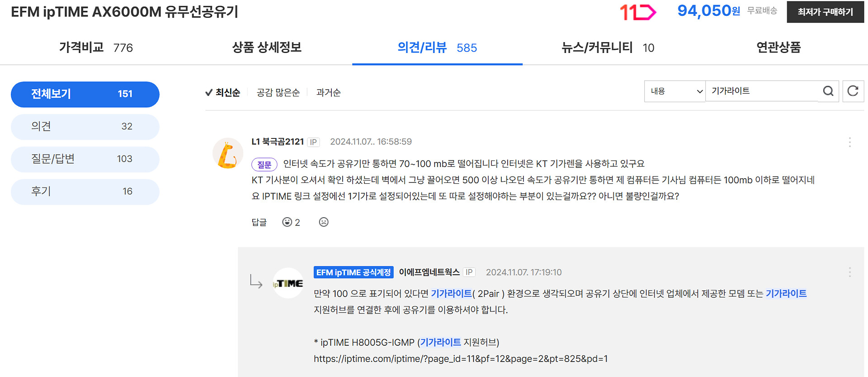The width and height of the screenshot is (868, 377).
Task: Click the dislike sad face icon
Action: click(324, 222)
